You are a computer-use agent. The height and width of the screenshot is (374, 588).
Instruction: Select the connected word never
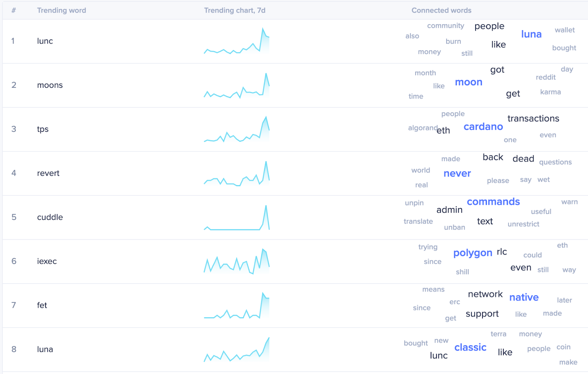(457, 173)
